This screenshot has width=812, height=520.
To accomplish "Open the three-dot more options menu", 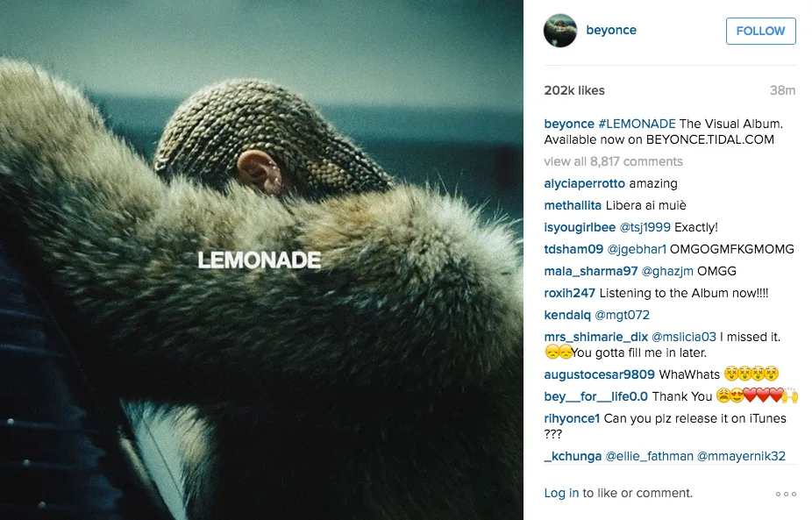I will point(786,494).
